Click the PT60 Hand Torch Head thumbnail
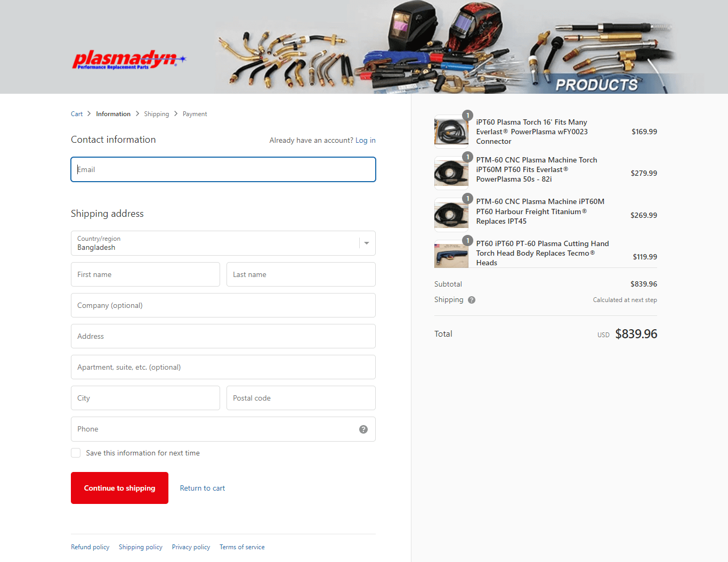The width and height of the screenshot is (728, 562). pos(451,254)
